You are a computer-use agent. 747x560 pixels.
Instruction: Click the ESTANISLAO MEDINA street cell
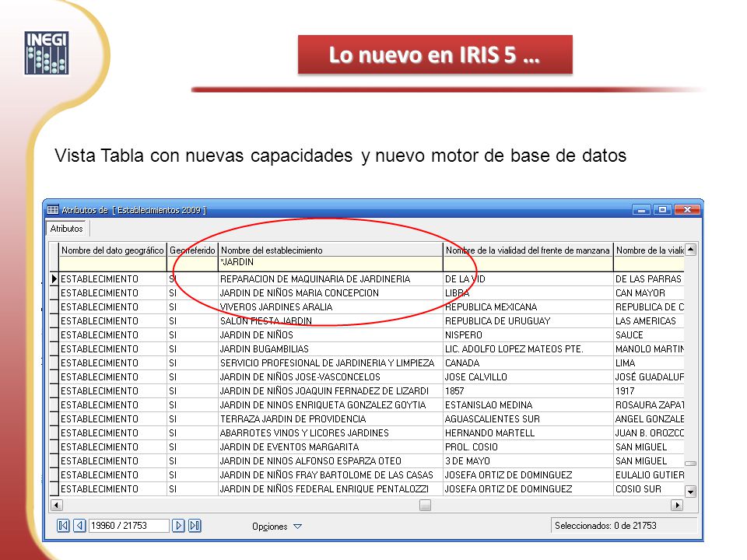(x=528, y=404)
